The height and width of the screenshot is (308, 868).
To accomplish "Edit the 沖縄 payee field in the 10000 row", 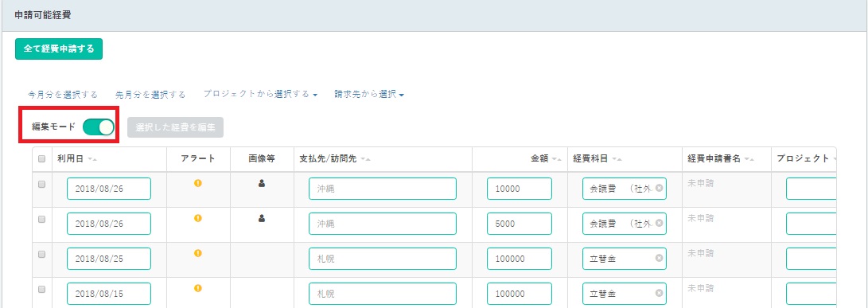I will tap(383, 189).
